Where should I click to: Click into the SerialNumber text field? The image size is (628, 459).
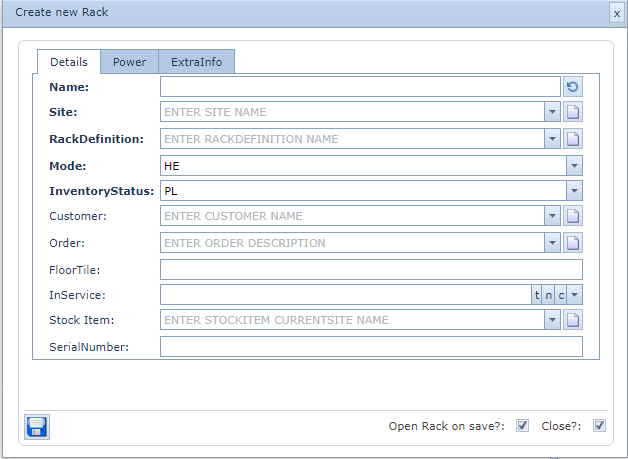(x=370, y=347)
